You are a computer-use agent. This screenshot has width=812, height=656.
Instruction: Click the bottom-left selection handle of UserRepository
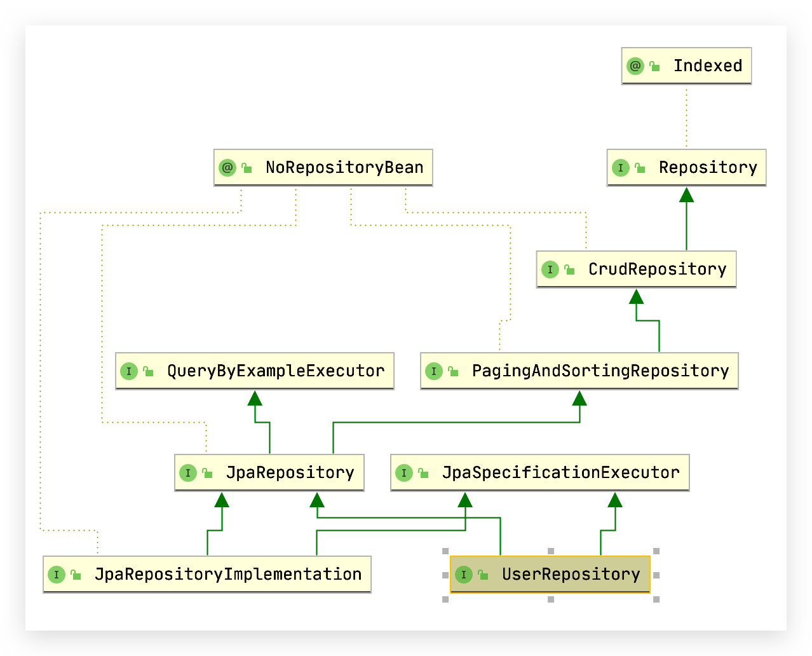click(x=445, y=599)
